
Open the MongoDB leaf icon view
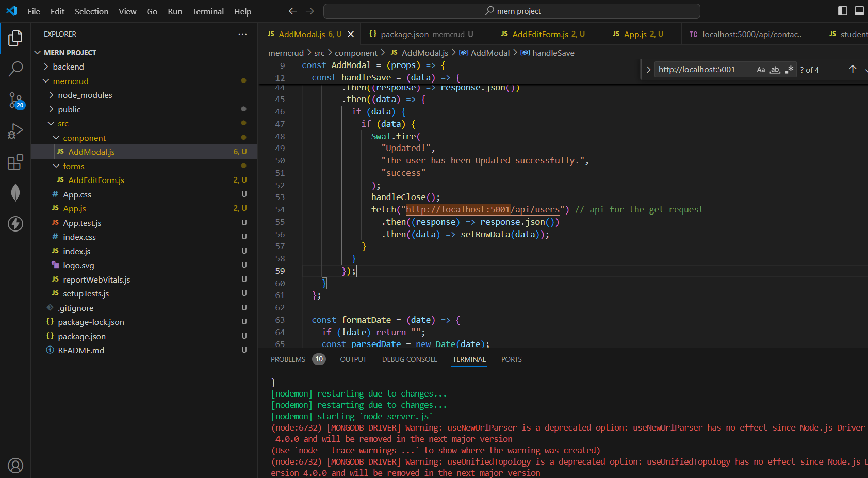15,193
